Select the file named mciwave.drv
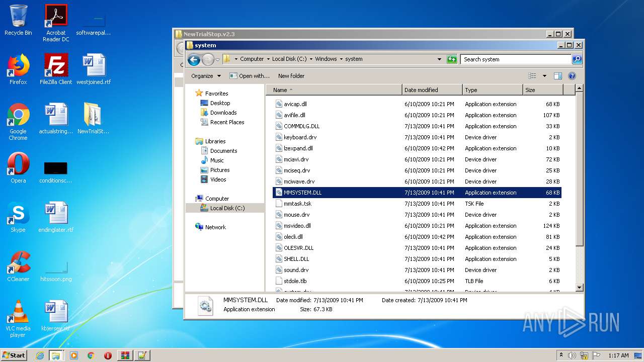644x362 pixels. 299,182
